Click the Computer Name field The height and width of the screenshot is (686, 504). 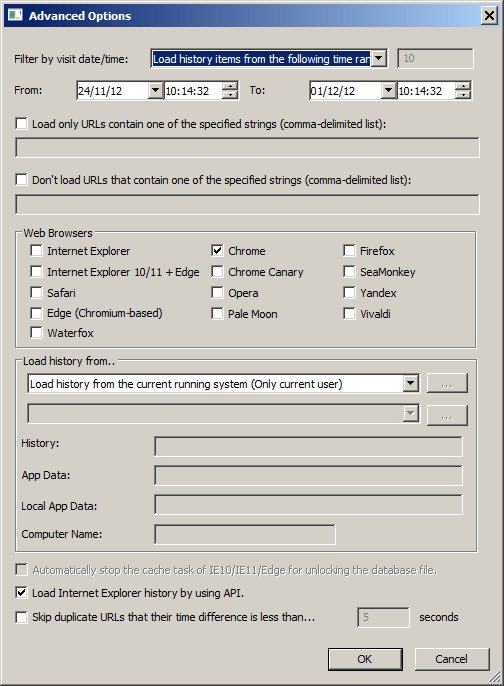coord(245,534)
